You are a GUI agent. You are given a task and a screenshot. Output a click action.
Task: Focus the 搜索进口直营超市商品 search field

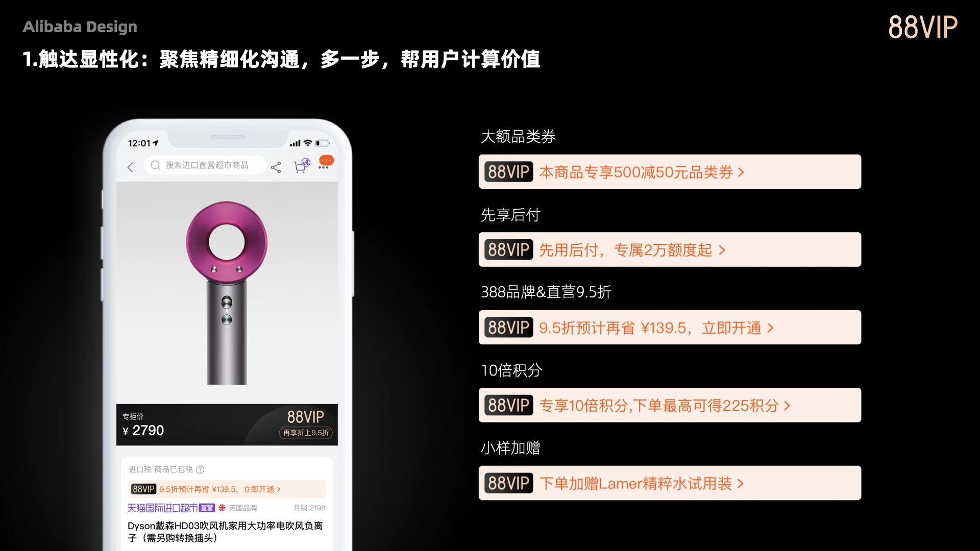point(205,165)
